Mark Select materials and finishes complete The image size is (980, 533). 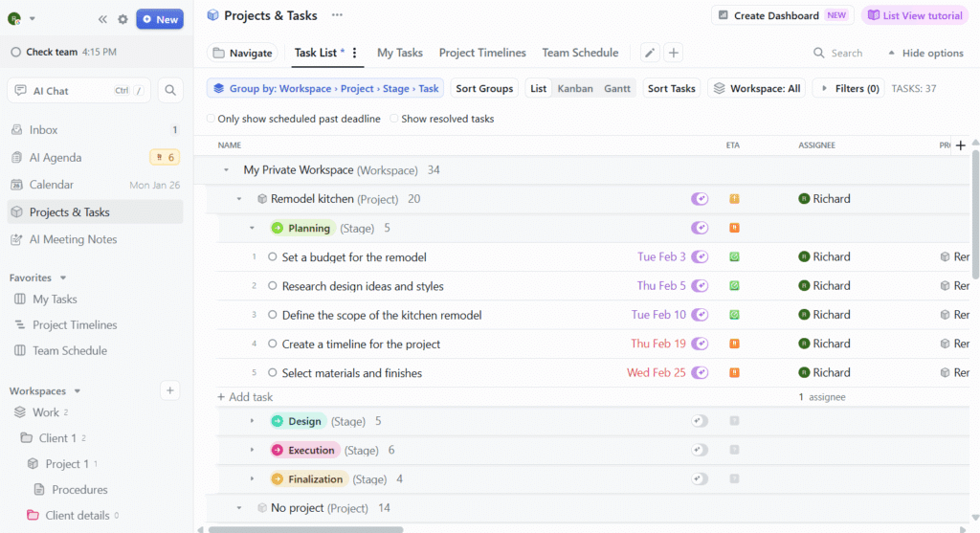(x=273, y=373)
